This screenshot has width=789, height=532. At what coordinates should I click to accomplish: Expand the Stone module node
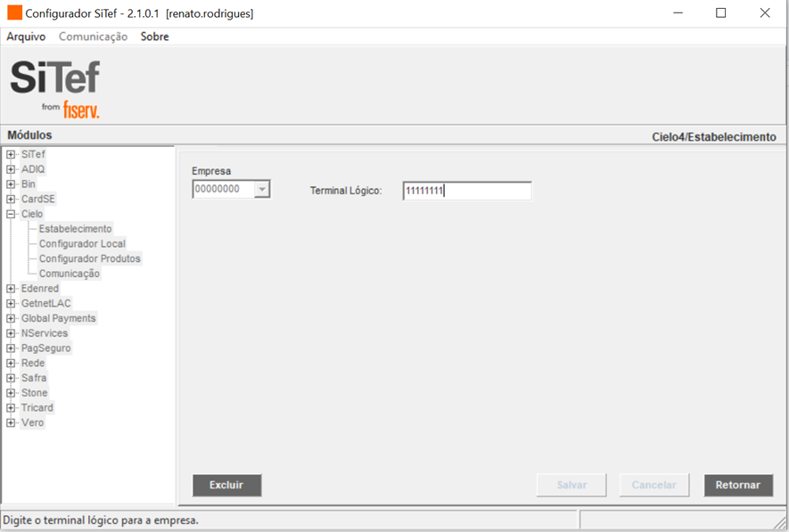coord(11,393)
